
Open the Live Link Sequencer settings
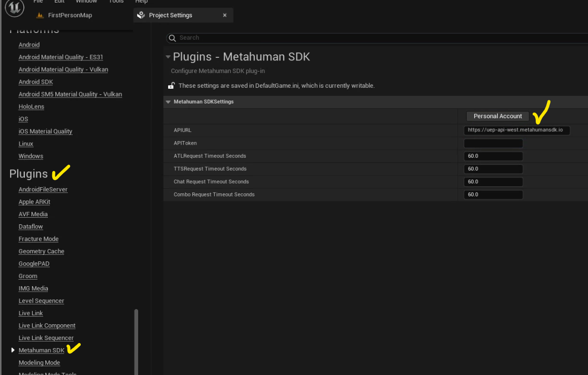(46, 337)
